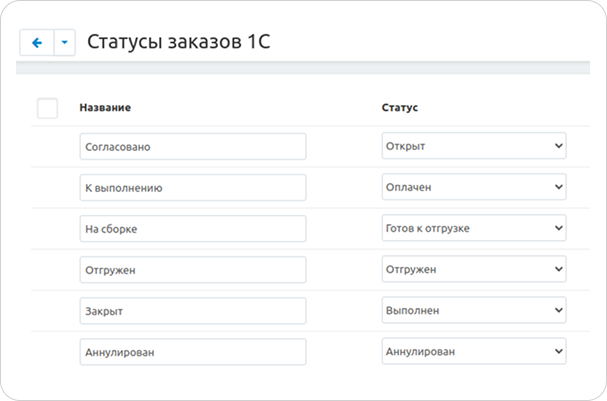The image size is (607, 401).
Task: Open the Аннулирован status dropdown
Action: pyautogui.click(x=474, y=351)
